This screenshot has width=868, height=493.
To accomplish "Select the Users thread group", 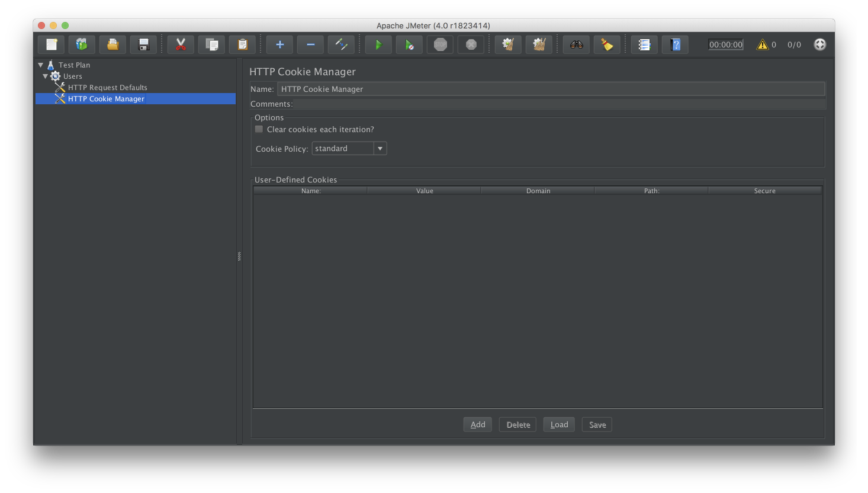I will coord(72,76).
